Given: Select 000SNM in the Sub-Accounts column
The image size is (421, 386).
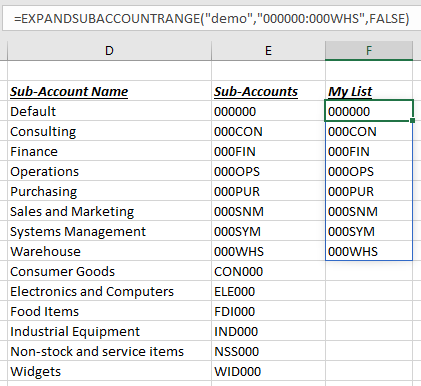Looking at the screenshot, I should (268, 211).
